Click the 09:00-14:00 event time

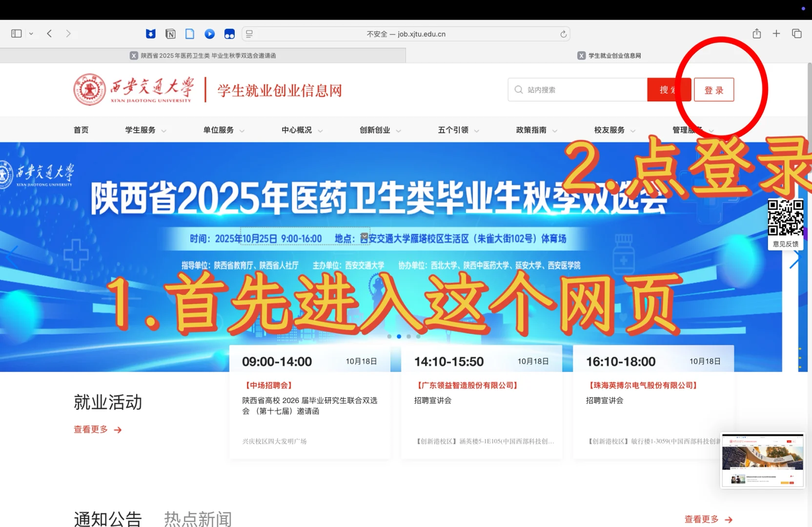point(277,362)
